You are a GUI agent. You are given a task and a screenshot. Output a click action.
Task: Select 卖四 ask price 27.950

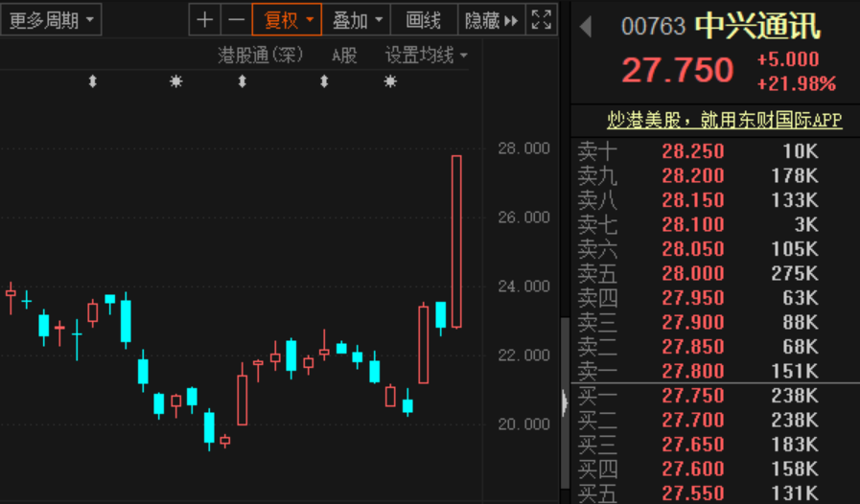pos(693,298)
